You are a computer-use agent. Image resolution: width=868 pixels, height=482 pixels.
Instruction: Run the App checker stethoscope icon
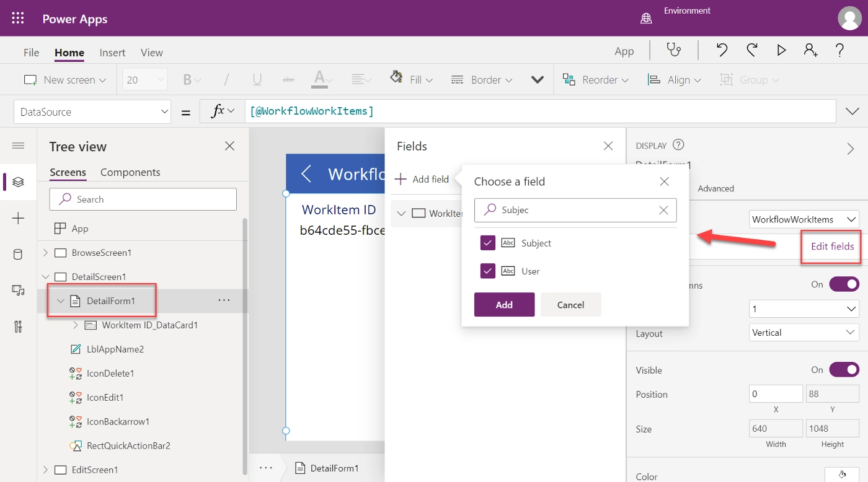click(x=674, y=50)
